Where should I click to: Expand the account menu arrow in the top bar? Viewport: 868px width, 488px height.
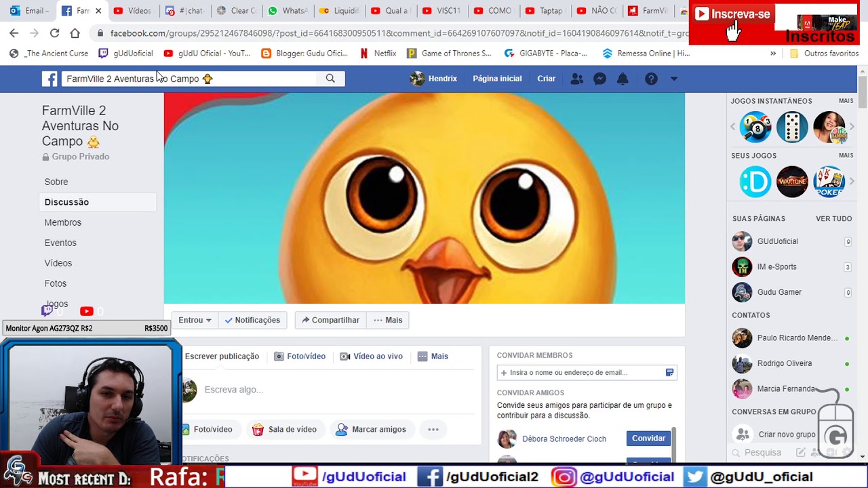coord(674,79)
